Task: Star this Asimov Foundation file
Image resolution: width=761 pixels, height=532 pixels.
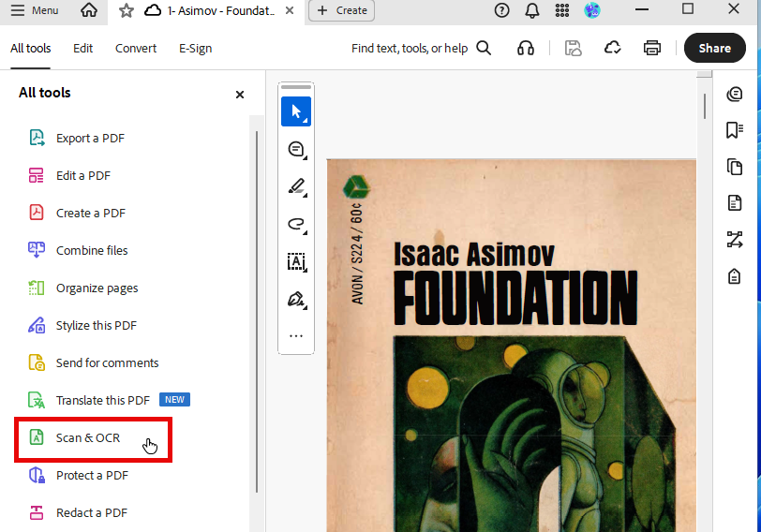Action: [x=126, y=10]
